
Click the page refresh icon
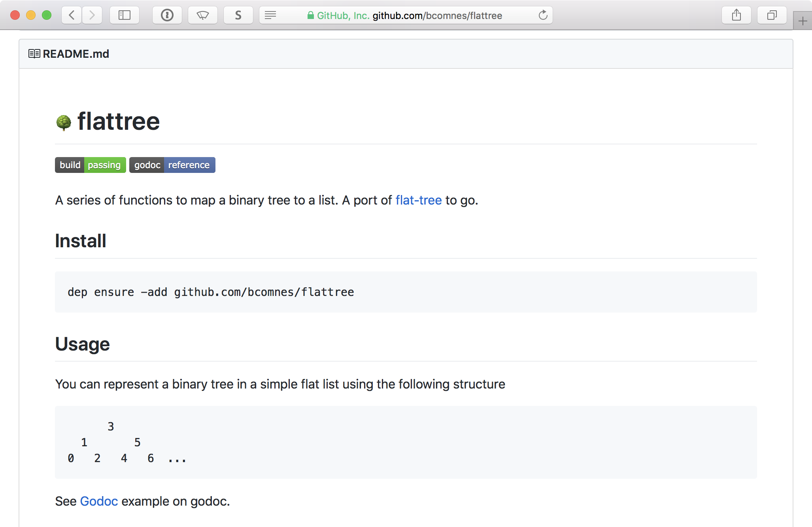tap(543, 15)
